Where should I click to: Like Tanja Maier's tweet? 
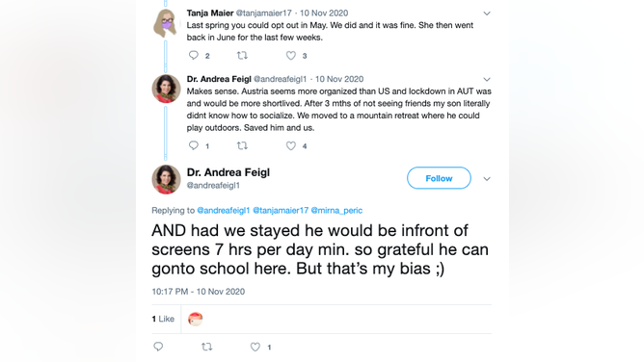click(x=291, y=55)
